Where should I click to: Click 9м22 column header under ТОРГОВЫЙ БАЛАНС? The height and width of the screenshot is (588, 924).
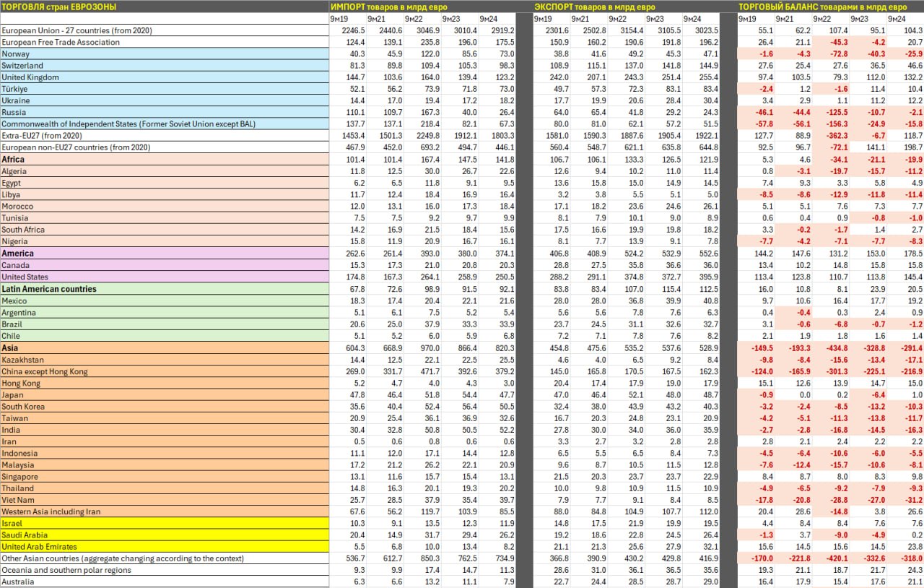point(821,18)
